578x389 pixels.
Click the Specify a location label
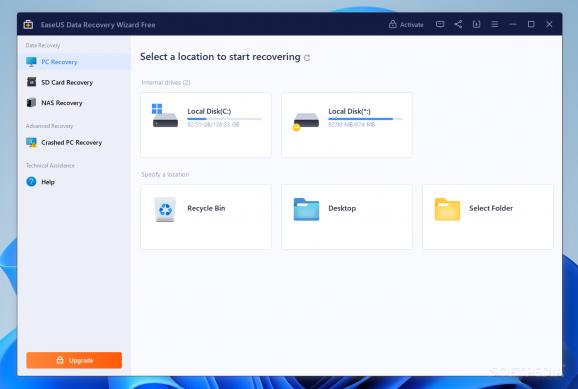coord(165,174)
